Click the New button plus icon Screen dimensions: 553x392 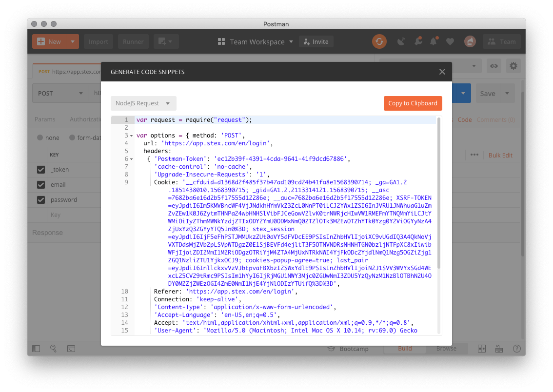(41, 41)
